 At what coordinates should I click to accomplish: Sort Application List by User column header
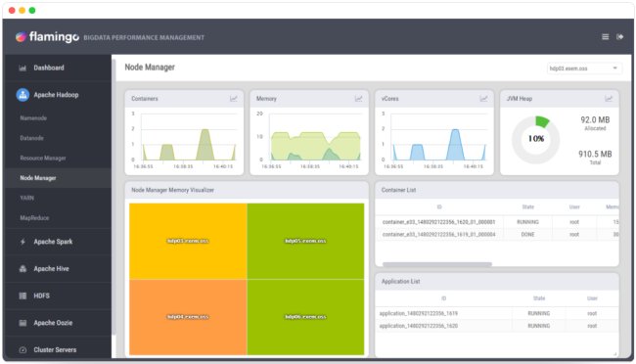click(592, 298)
